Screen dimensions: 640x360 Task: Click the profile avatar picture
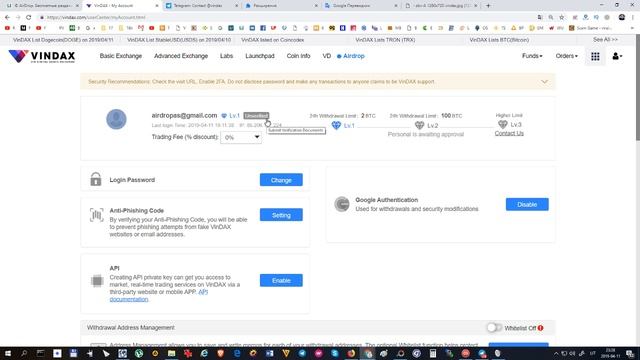tap(116, 119)
